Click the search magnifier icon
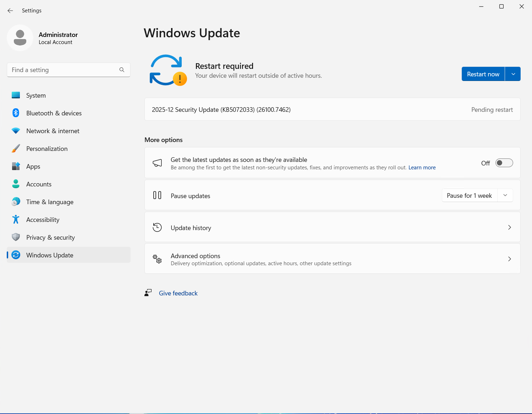The width and height of the screenshot is (532, 414). click(x=122, y=70)
